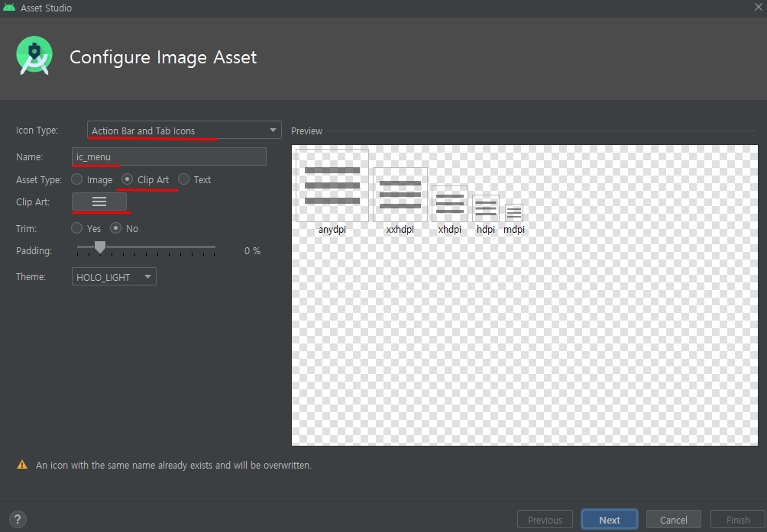Click the overwrite warning message text
This screenshot has width=767, height=532.
tap(173, 465)
